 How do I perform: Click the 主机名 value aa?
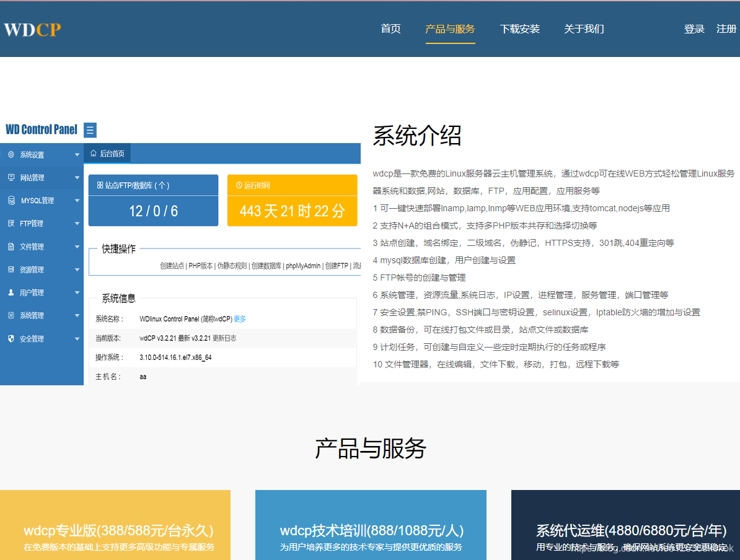pyautogui.click(x=143, y=377)
